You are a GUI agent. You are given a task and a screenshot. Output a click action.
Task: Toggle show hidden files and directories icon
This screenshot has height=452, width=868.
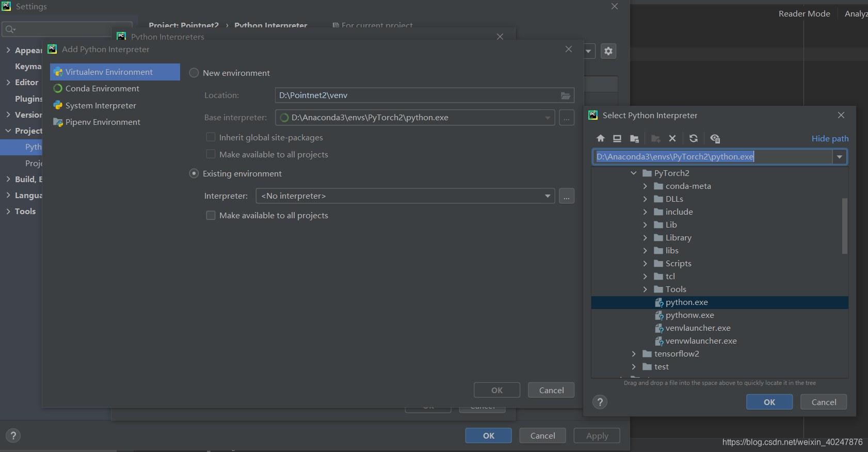click(x=715, y=138)
